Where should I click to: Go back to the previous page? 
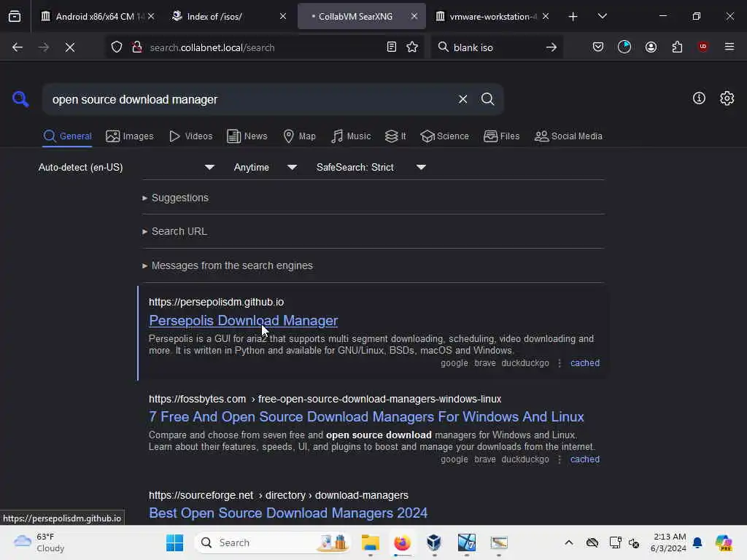pos(18,47)
